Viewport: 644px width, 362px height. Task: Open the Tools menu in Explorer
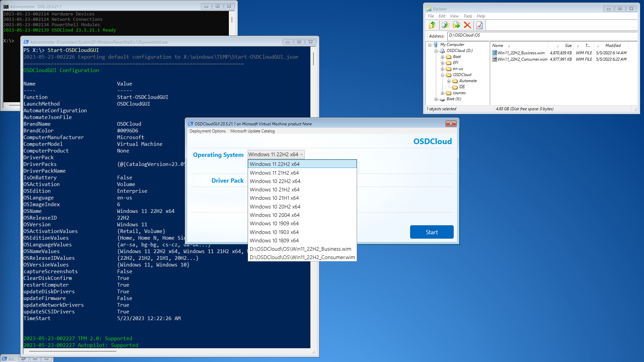tap(467, 16)
